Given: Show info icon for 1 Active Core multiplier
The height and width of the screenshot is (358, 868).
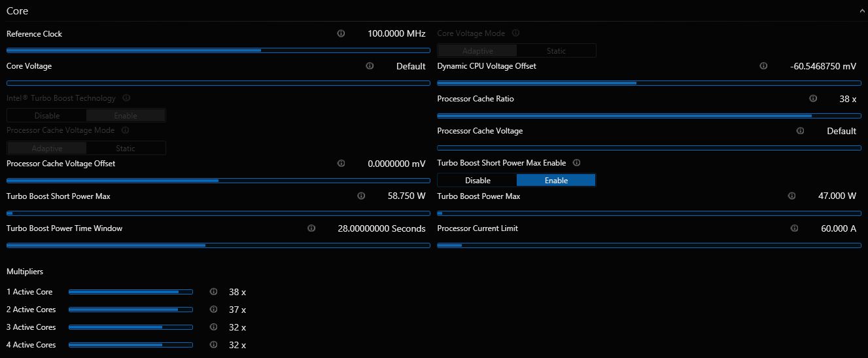Looking at the screenshot, I should click(213, 292).
